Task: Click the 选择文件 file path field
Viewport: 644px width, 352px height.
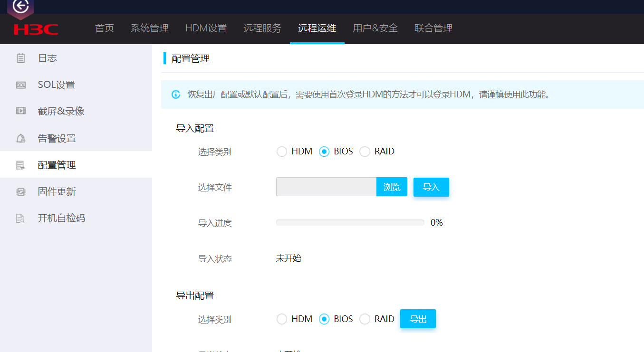Action: [326, 187]
